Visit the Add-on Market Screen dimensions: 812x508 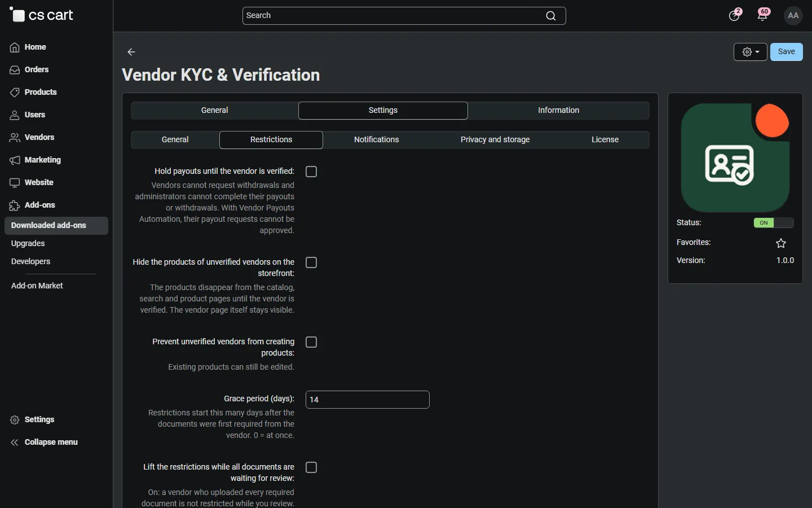tap(37, 286)
